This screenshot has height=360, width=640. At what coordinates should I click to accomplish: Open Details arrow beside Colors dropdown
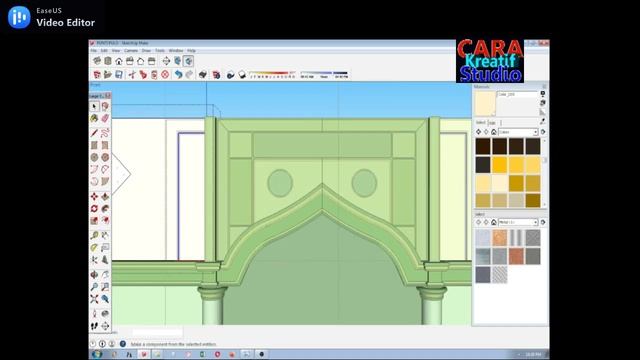543,132
